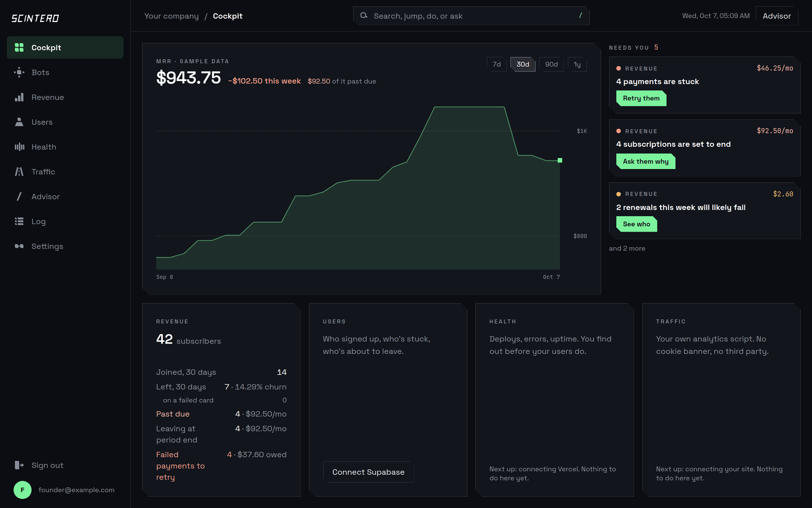Click the green F avatar circle

click(x=23, y=490)
